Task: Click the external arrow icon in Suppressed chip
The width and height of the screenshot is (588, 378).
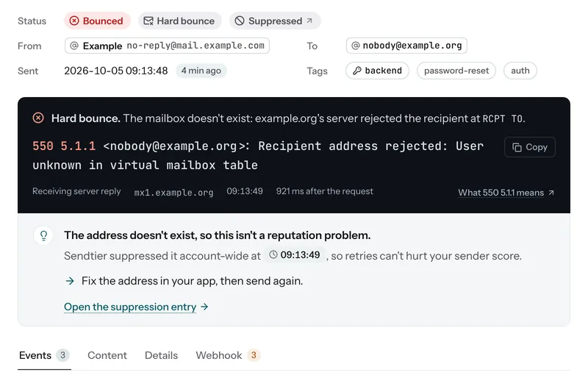Action: click(x=309, y=21)
